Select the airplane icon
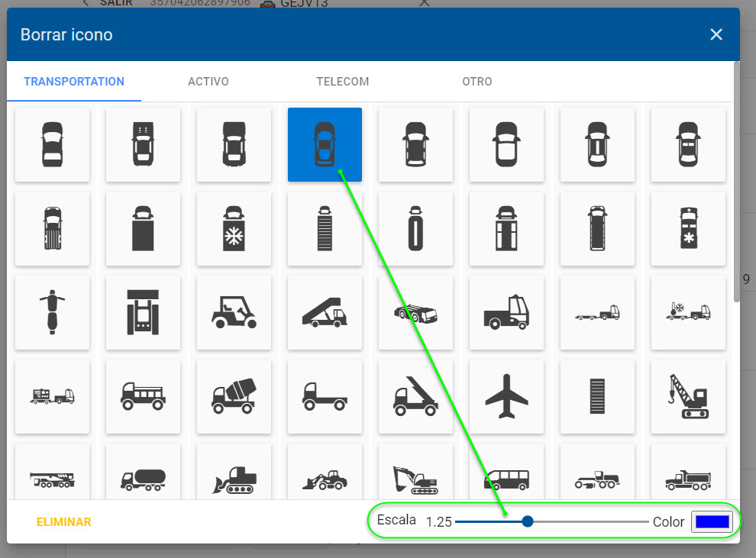The height and width of the screenshot is (558, 756). (506, 396)
